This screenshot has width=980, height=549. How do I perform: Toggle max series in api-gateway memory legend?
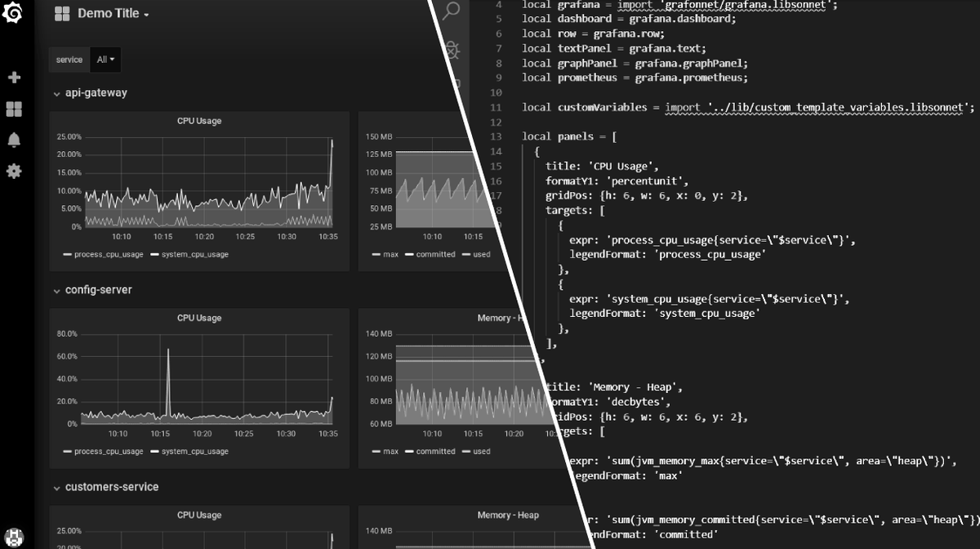click(390, 254)
